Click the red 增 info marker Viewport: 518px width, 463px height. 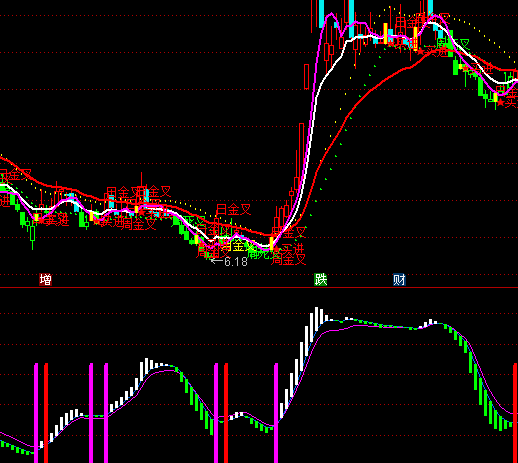click(x=46, y=279)
